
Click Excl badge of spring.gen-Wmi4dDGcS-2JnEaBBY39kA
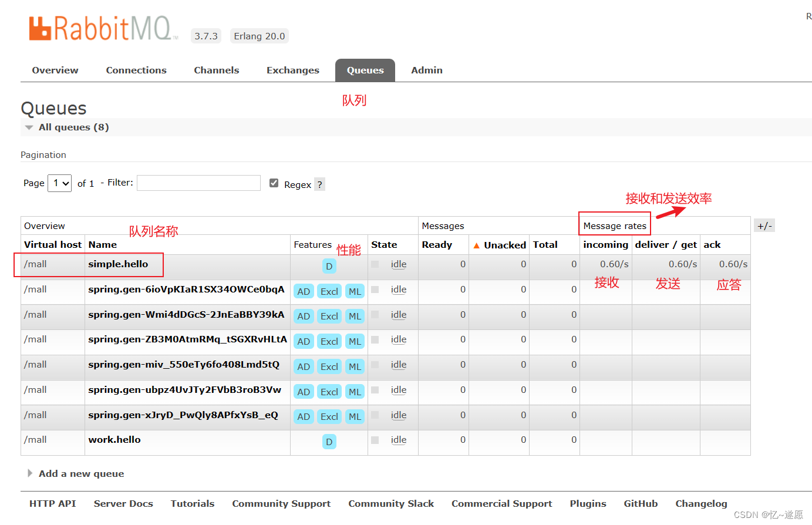point(329,316)
